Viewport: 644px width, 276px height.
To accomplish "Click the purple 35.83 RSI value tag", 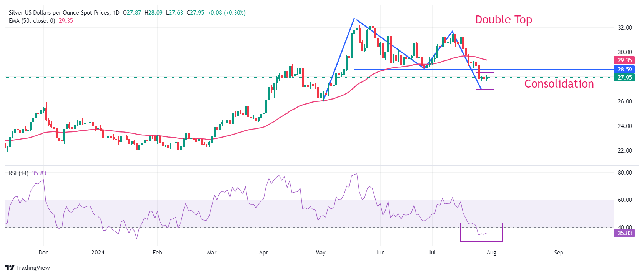I will (624, 233).
